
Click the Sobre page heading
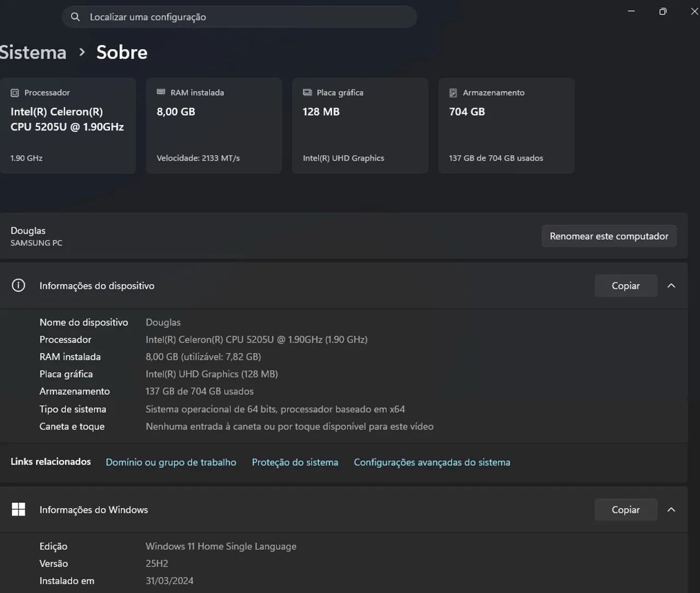pyautogui.click(x=122, y=52)
